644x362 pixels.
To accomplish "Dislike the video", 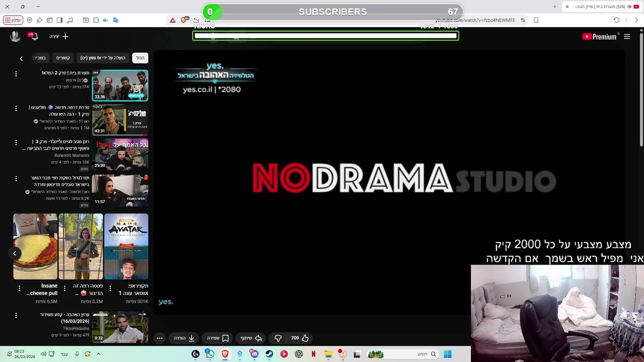I will pyautogui.click(x=278, y=338).
